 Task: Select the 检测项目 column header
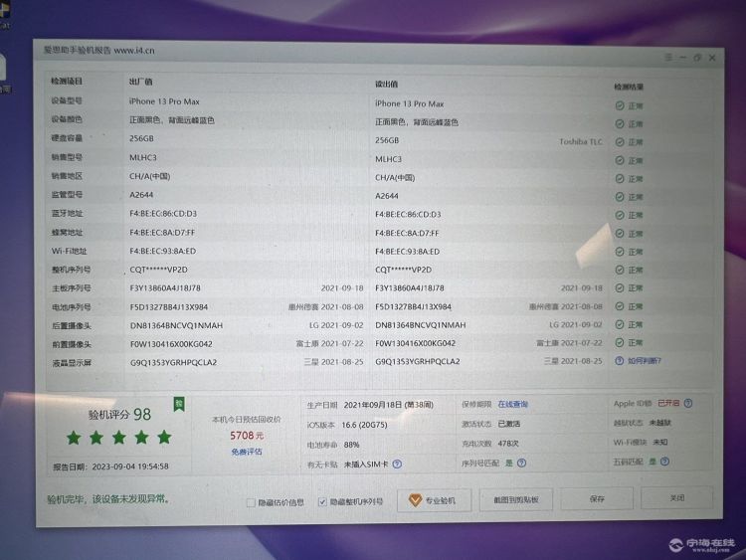(67, 81)
